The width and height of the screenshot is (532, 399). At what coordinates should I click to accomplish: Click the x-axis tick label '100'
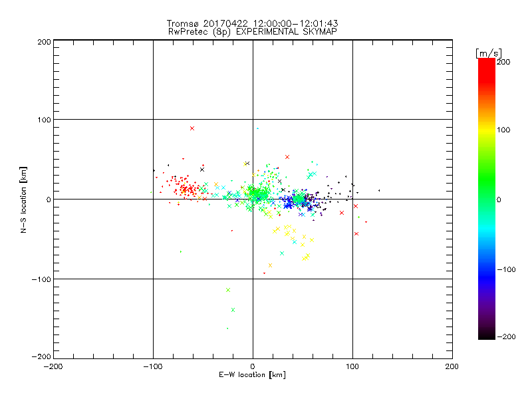pos(352,366)
